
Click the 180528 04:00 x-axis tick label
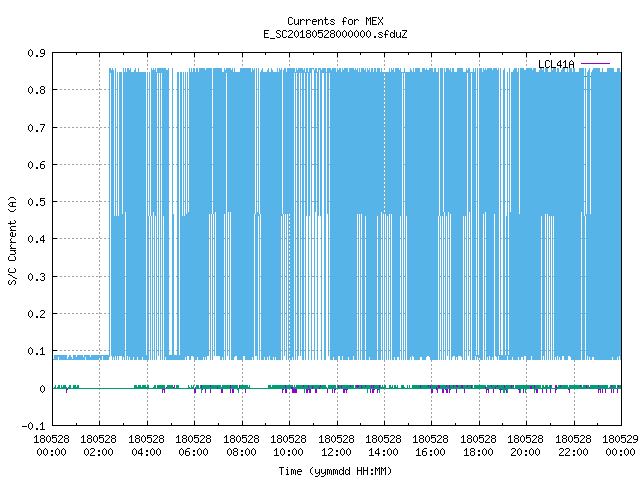pos(147,446)
